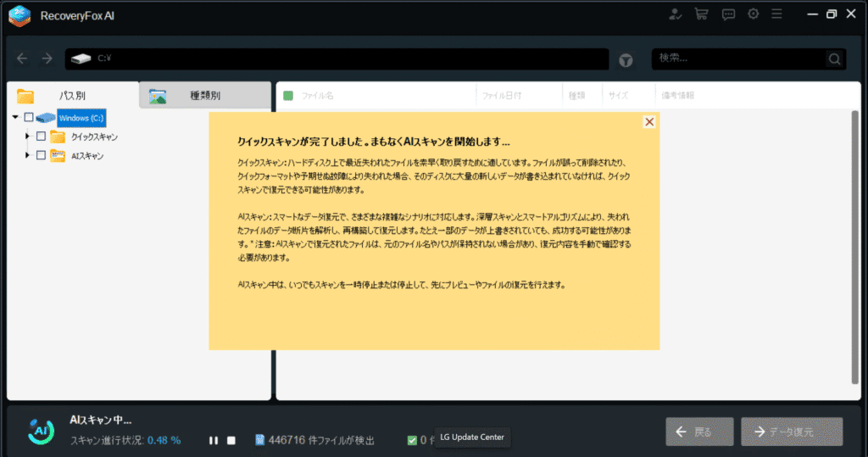Open the settings gear icon
This screenshot has width=868, height=457.
pos(753,14)
